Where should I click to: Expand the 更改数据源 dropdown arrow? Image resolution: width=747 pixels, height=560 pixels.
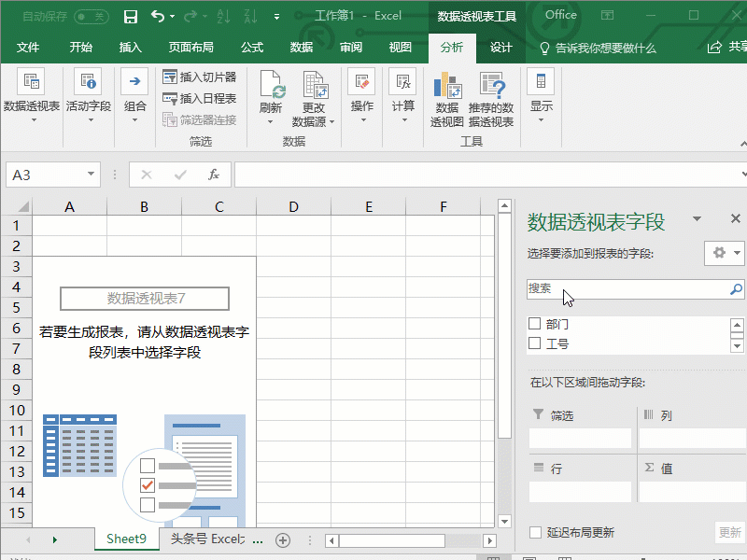331,122
